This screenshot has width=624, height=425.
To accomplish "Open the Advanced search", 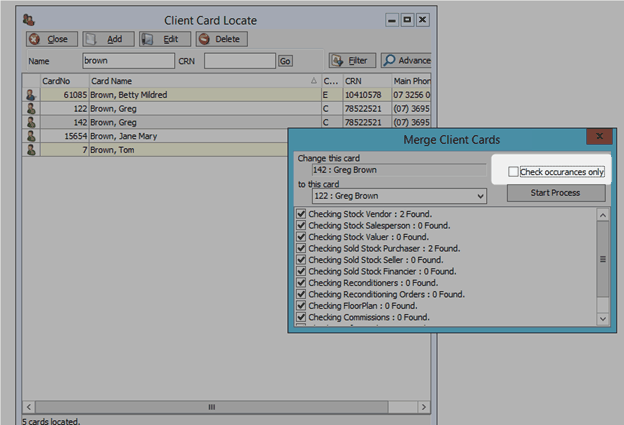I will 406,60.
